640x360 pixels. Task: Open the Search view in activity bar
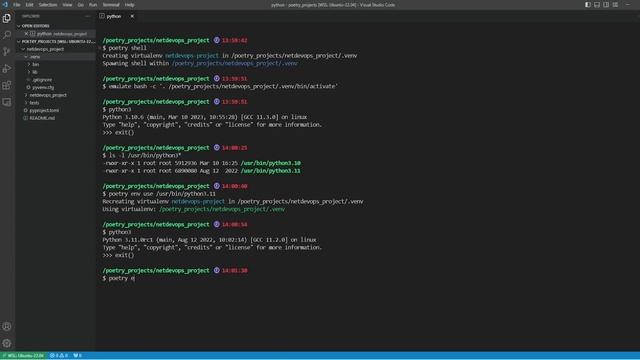[x=7, y=35]
